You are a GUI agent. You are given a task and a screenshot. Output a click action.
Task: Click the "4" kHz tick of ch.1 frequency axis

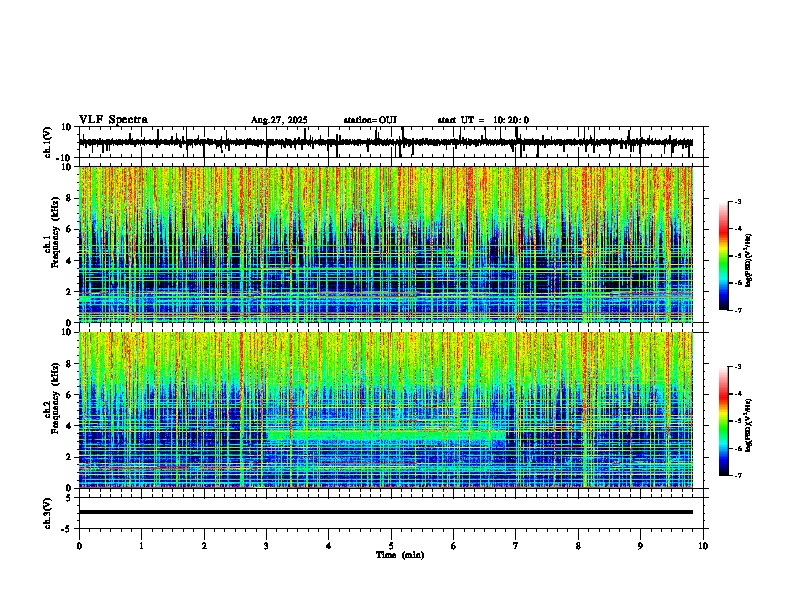[x=70, y=261]
